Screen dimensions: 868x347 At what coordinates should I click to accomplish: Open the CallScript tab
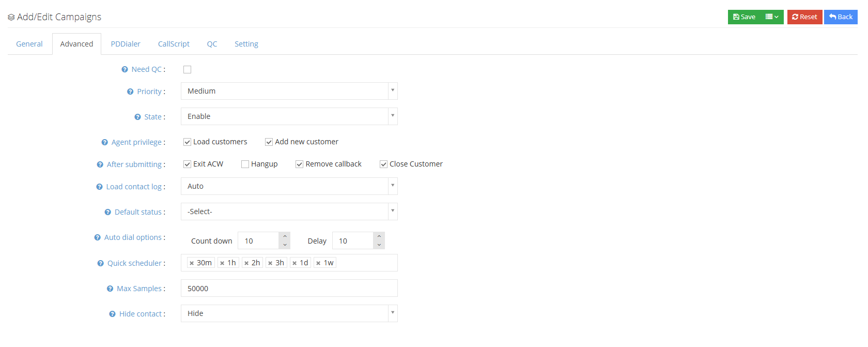point(174,44)
